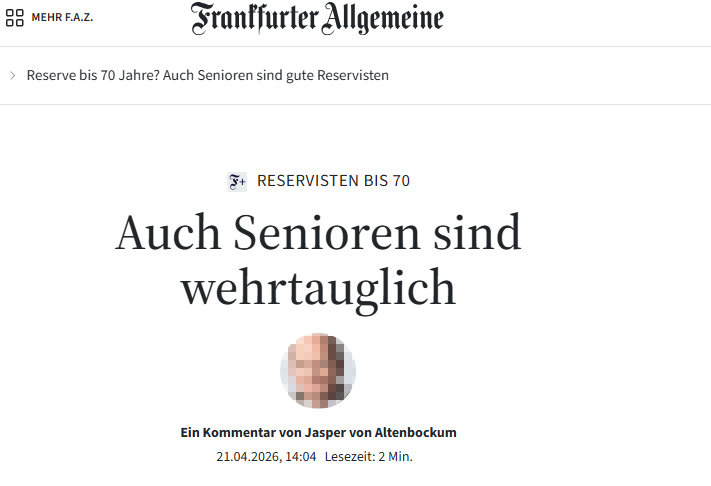Click the 14:04 publication time
Image resolution: width=711 pixels, height=486 pixels.
point(301,457)
